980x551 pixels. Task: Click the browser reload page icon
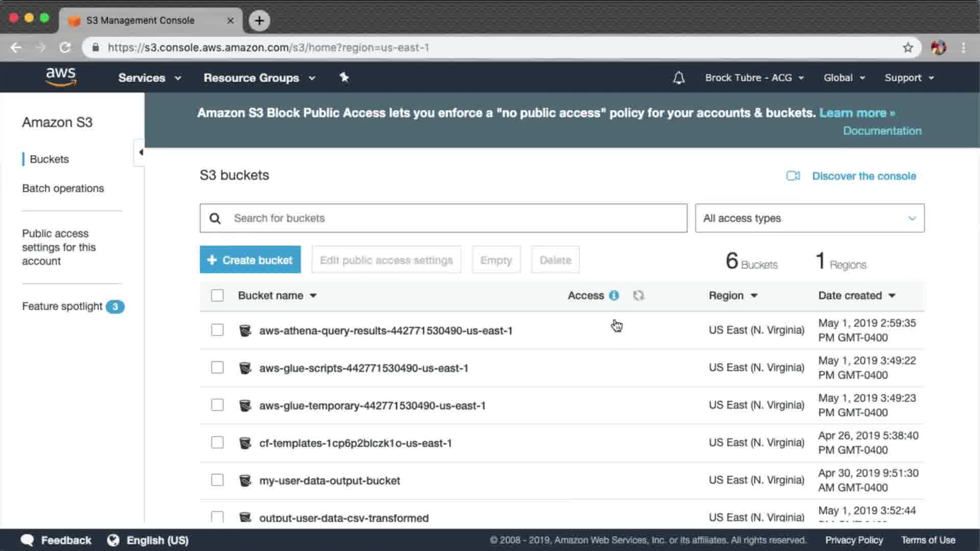pos(65,47)
